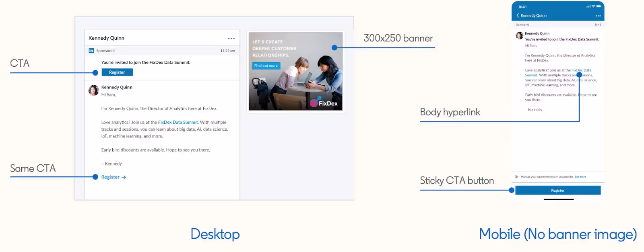Click the sender name Kennedy Quinn beside desktop avatar

pos(117,87)
